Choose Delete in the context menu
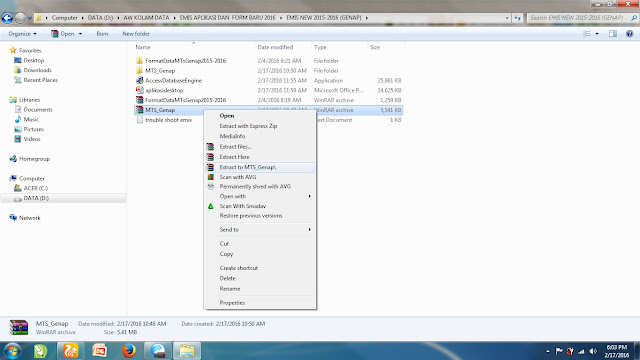This screenshot has width=640, height=360. 227,278
